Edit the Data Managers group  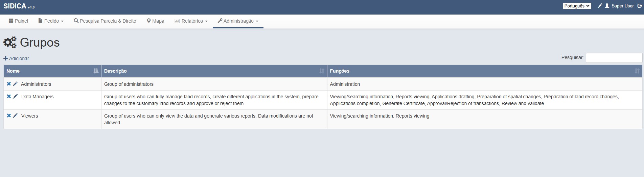pos(15,96)
